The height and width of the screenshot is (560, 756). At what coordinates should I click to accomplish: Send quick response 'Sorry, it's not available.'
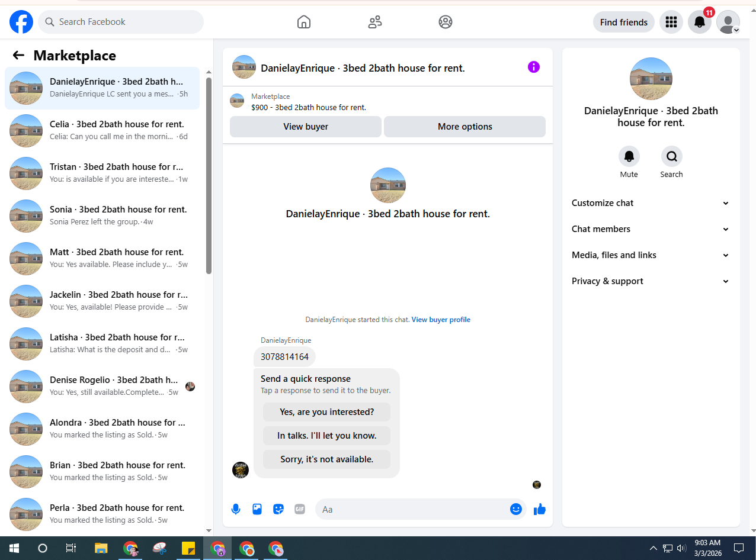(327, 459)
